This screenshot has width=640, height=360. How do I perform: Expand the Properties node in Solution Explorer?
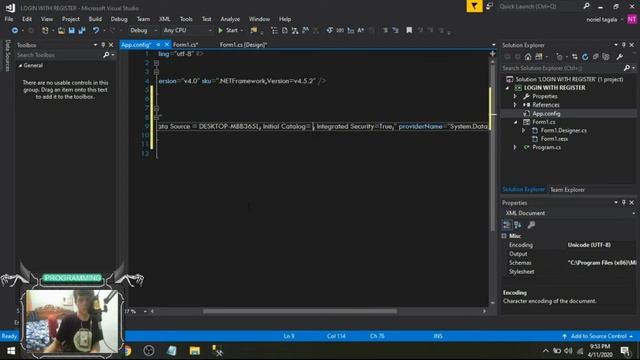515,96
